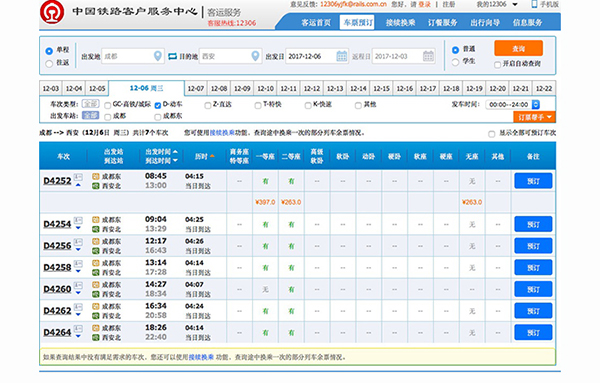Screen dimensions: 600x383
Task: Expand price details arrow for D4254
Action: point(78,228)
